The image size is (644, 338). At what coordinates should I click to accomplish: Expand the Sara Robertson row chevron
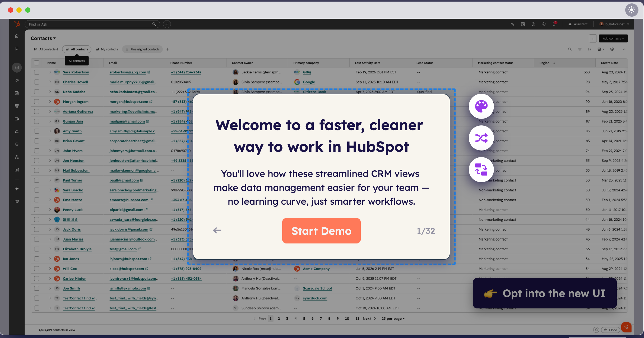(x=50, y=72)
